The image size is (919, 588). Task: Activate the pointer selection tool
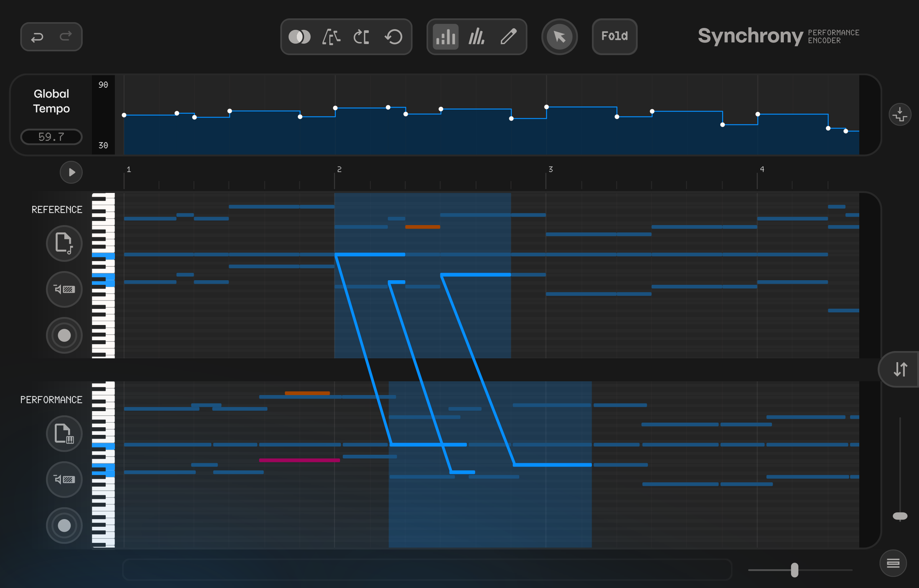click(x=559, y=37)
